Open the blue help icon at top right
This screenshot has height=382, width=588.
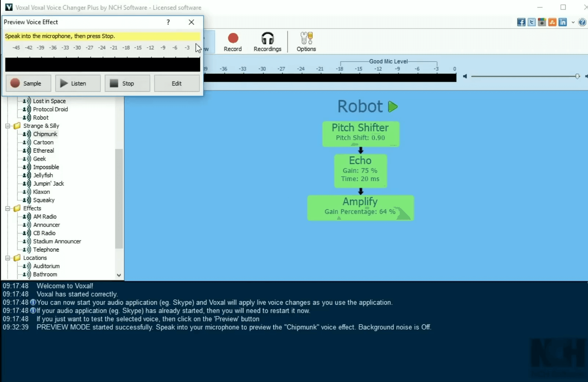pyautogui.click(x=582, y=22)
